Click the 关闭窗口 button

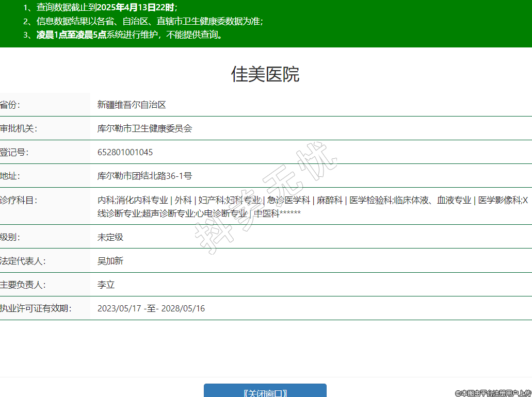[265, 391]
